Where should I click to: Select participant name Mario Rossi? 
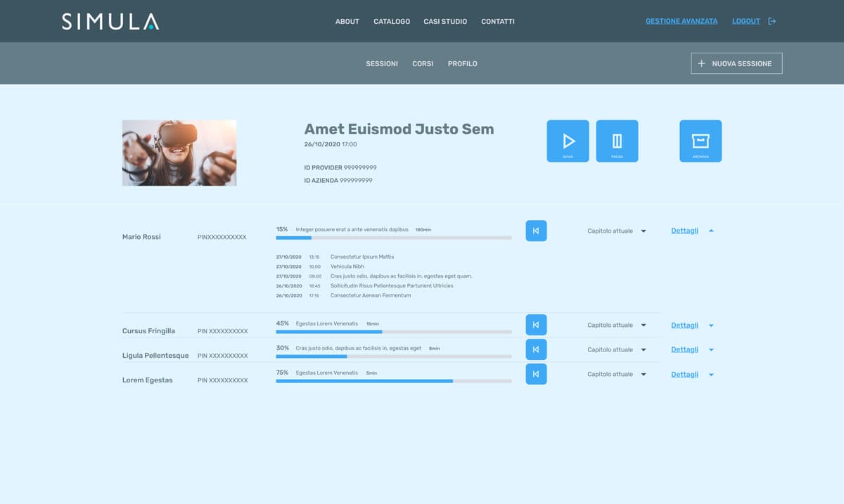(141, 237)
